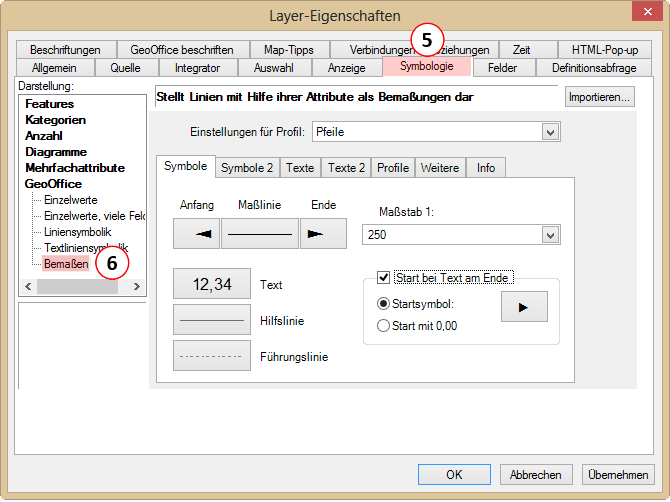Viewport: 670px width, 502px height.
Task: Click the Anfang arrow symbol button
Action: [196, 233]
